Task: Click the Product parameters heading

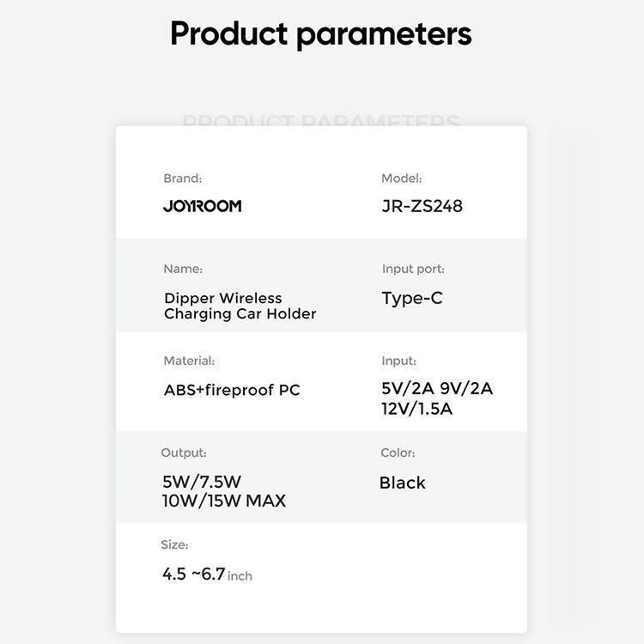Action: point(321,34)
